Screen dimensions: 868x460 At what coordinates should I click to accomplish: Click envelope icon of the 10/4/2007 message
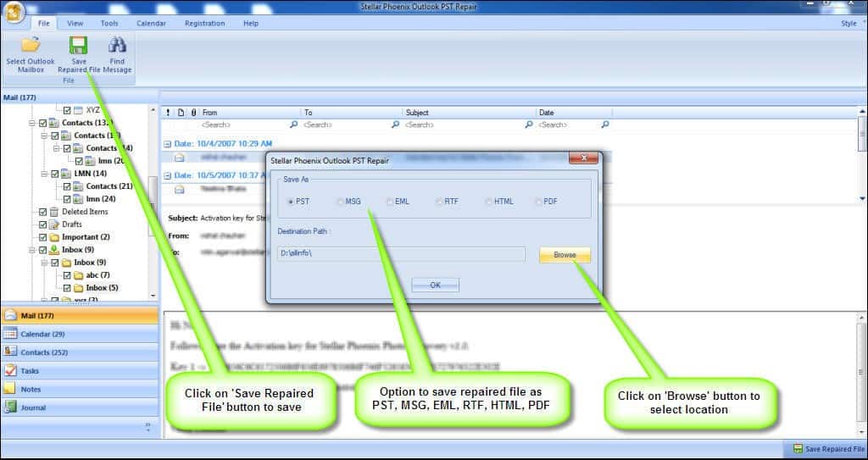pos(180,158)
